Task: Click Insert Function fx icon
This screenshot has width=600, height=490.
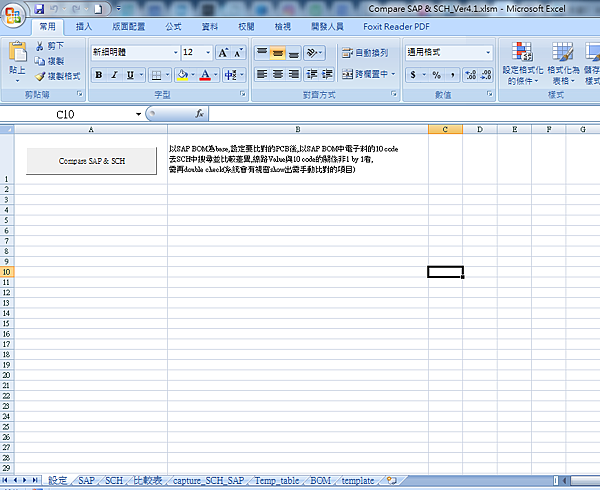Action: click(x=199, y=114)
